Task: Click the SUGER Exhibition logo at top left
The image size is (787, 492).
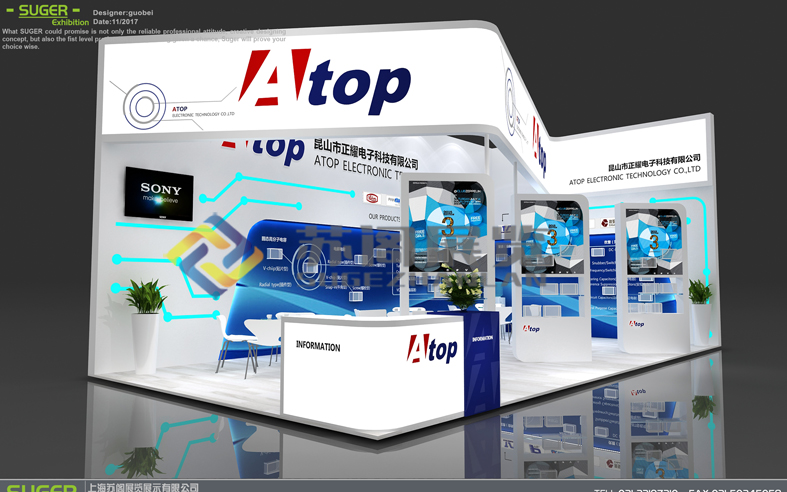Action: pyautogui.click(x=45, y=13)
